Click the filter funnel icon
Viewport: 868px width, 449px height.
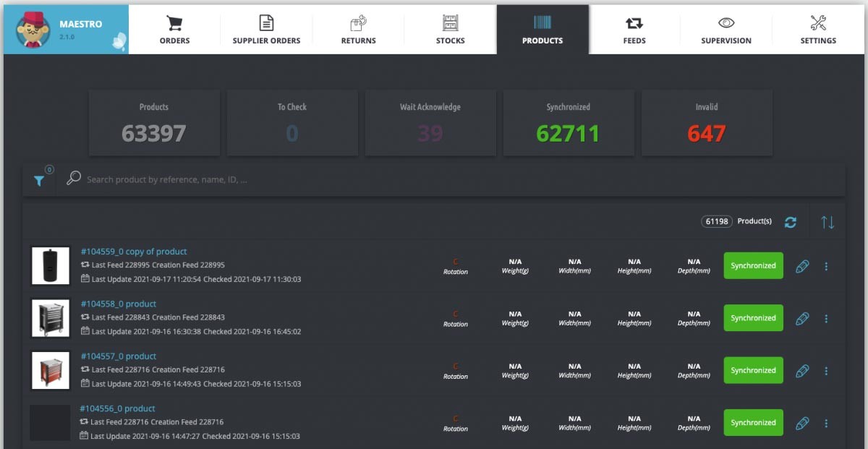tap(39, 181)
